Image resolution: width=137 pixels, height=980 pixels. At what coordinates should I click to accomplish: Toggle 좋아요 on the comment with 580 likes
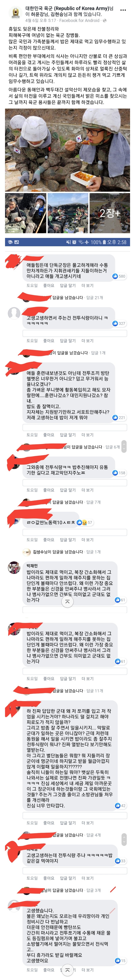[48, 286]
